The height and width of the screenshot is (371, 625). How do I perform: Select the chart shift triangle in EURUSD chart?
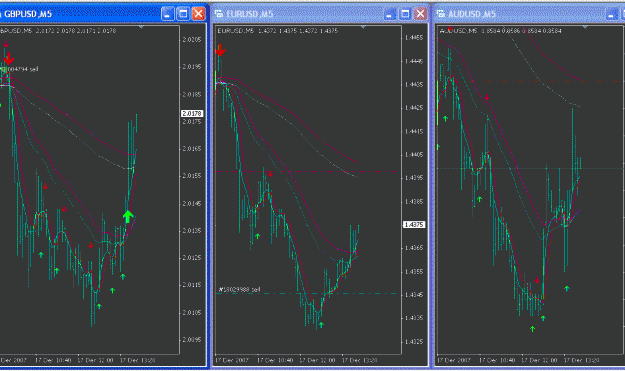363,27
